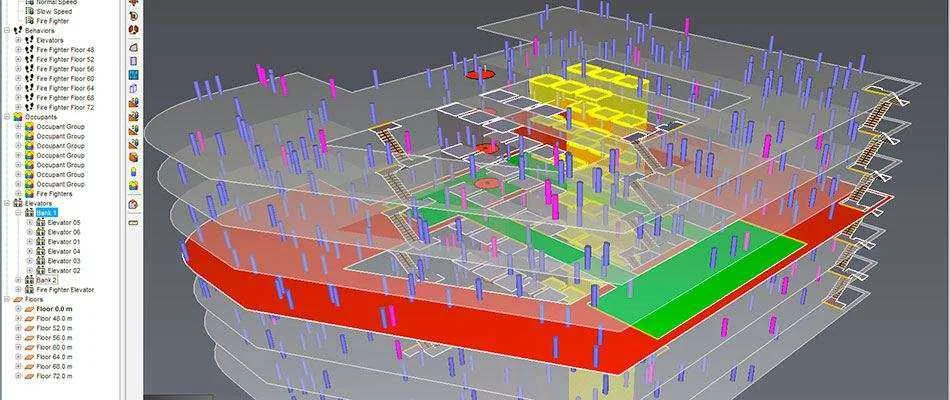Viewport: 950px width, 400px height.
Task: Click the floor icon beside Floor 0.0 m
Action: [x=29, y=308]
